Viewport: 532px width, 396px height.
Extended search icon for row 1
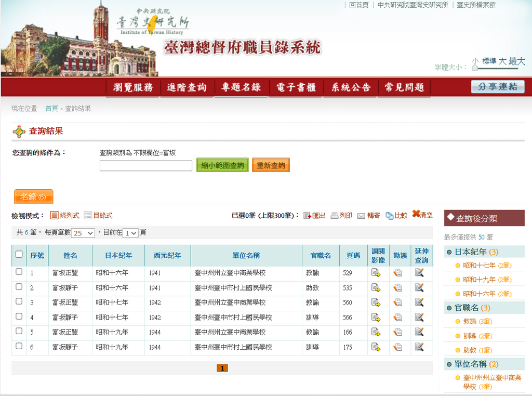click(x=419, y=273)
